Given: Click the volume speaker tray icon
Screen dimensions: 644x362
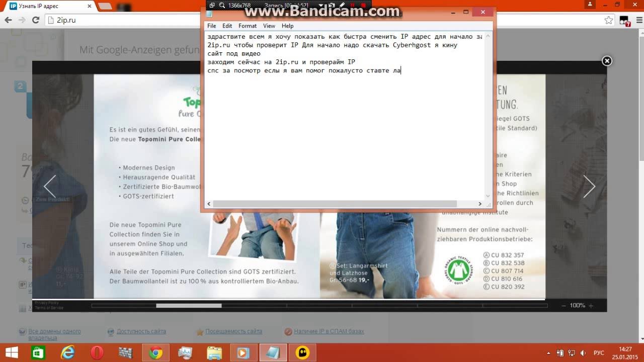Looking at the screenshot, I should pyautogui.click(x=584, y=352).
